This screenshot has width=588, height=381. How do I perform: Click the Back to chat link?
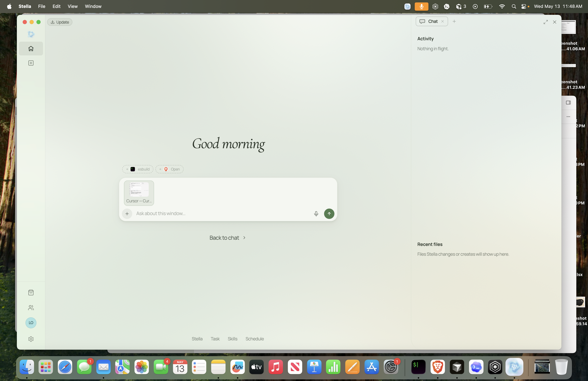227,238
